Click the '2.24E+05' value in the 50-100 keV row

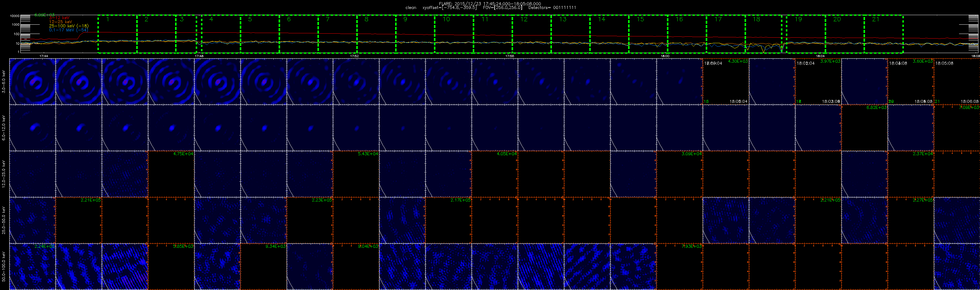pyautogui.click(x=44, y=246)
